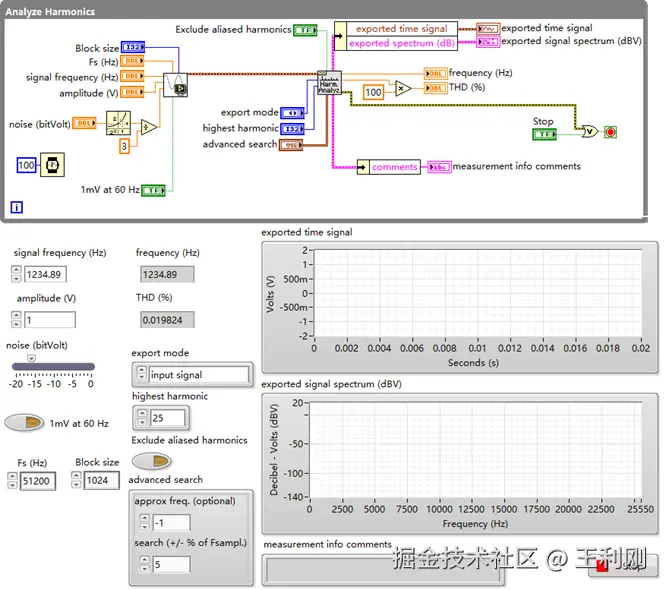666x590 pixels.
Task: Select the frequency (Hz) indicator terminal
Action: pos(435,73)
